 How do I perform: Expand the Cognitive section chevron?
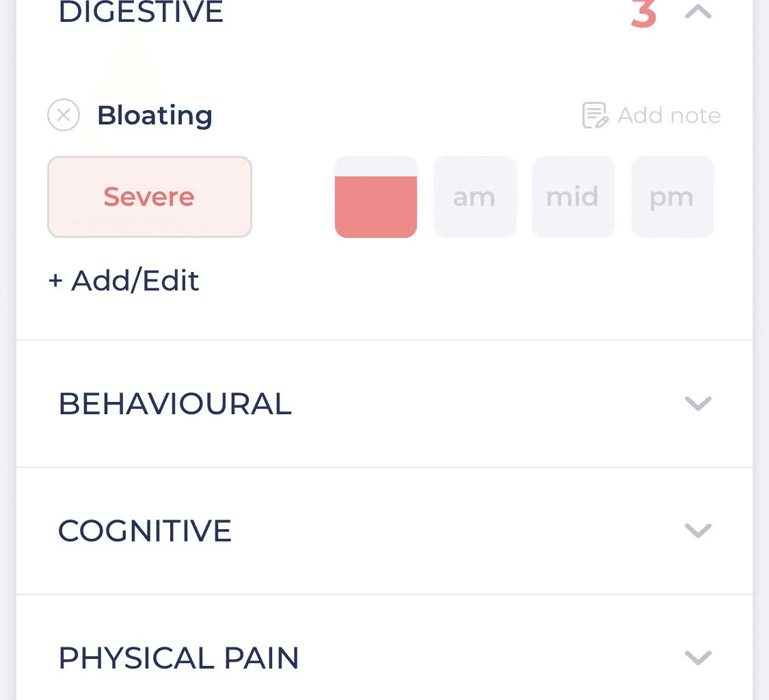pyautogui.click(x=698, y=530)
